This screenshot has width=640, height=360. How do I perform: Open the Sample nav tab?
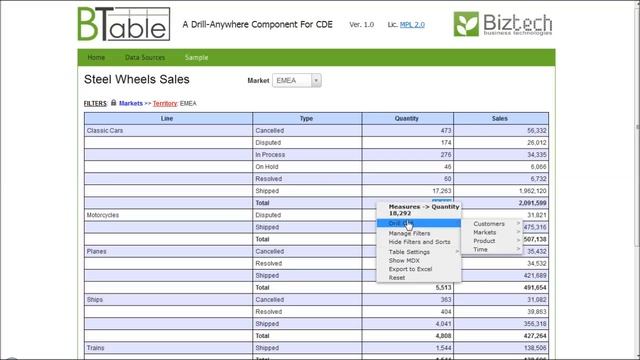pos(196,58)
